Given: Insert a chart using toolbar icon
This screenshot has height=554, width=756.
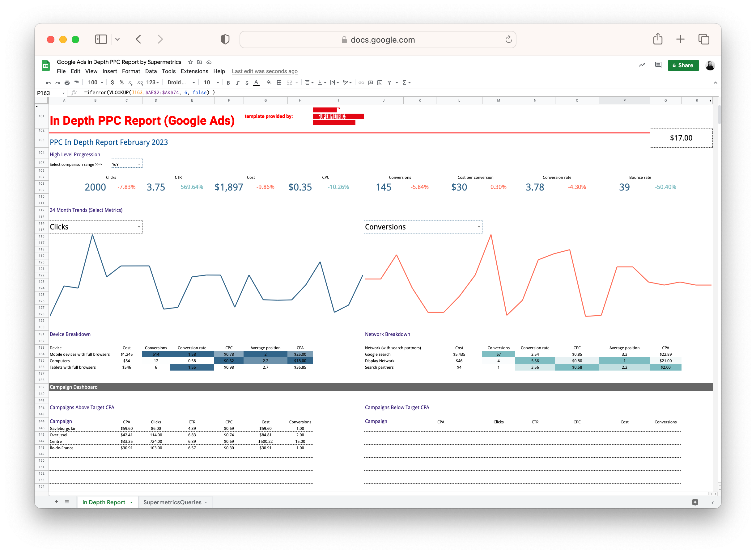Looking at the screenshot, I should pyautogui.click(x=380, y=82).
